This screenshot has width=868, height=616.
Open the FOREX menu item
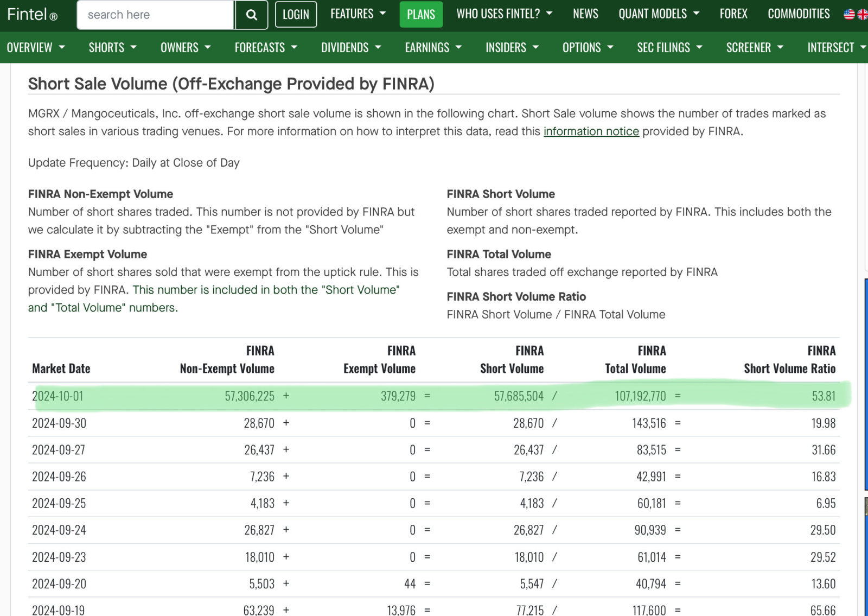pos(733,14)
